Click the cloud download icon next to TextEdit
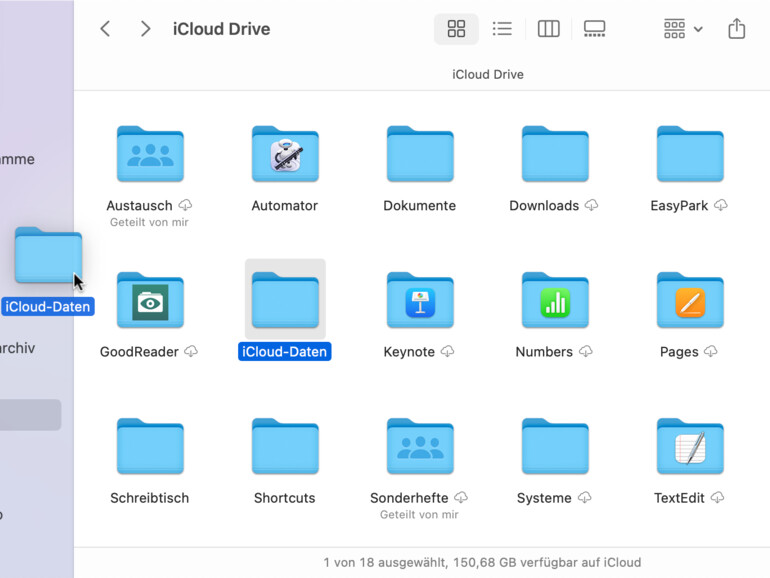The image size is (770, 578). pyautogui.click(x=717, y=497)
